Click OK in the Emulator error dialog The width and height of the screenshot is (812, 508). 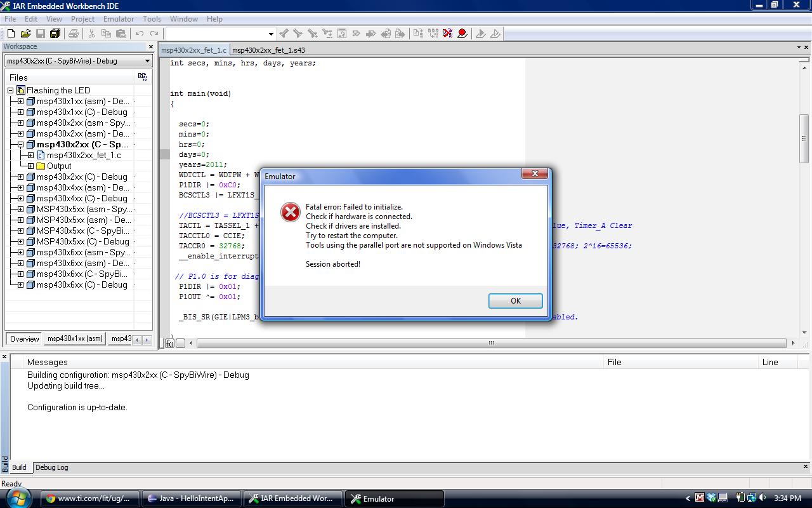515,301
